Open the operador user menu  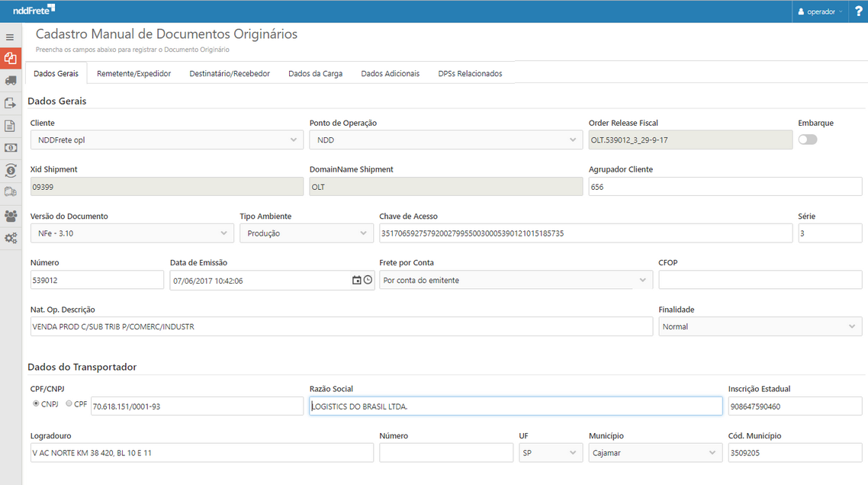(x=820, y=11)
